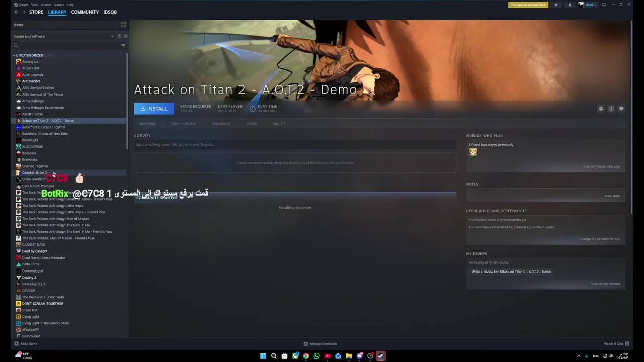Click the blue INSTALL button

(x=154, y=109)
